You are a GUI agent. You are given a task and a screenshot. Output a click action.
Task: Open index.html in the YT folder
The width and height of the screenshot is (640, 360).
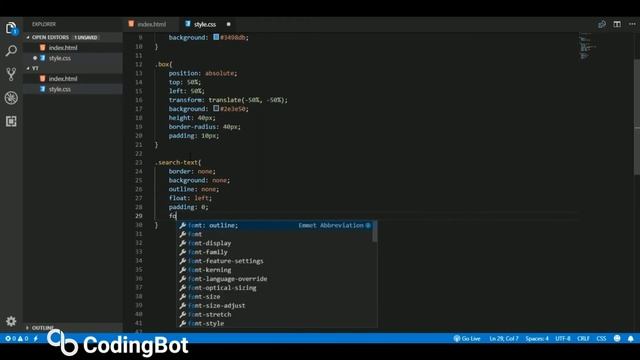[x=63, y=79]
